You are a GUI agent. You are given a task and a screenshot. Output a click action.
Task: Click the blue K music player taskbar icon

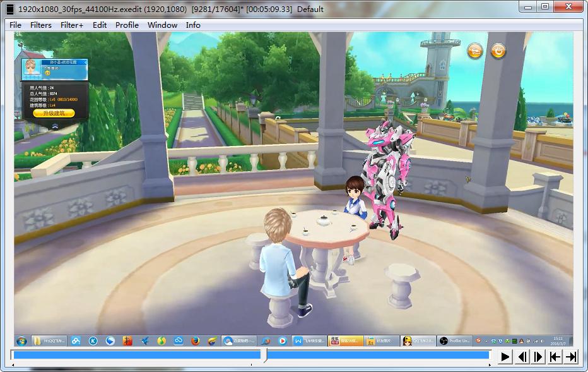(93, 341)
